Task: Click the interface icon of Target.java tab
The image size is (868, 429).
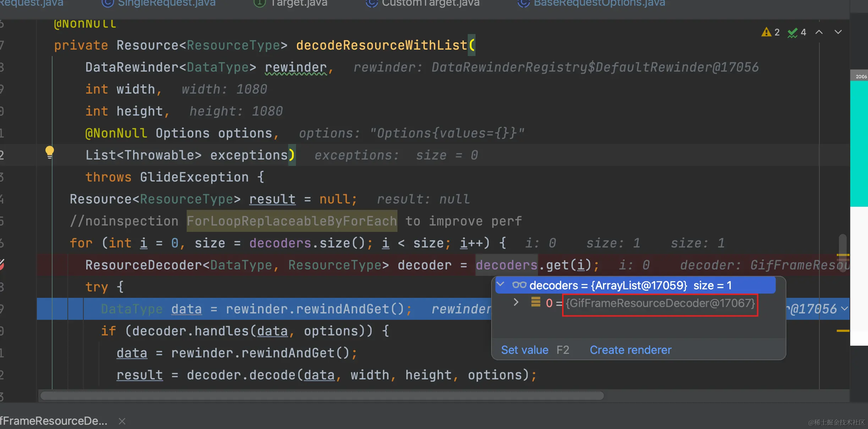Action: coord(260,3)
